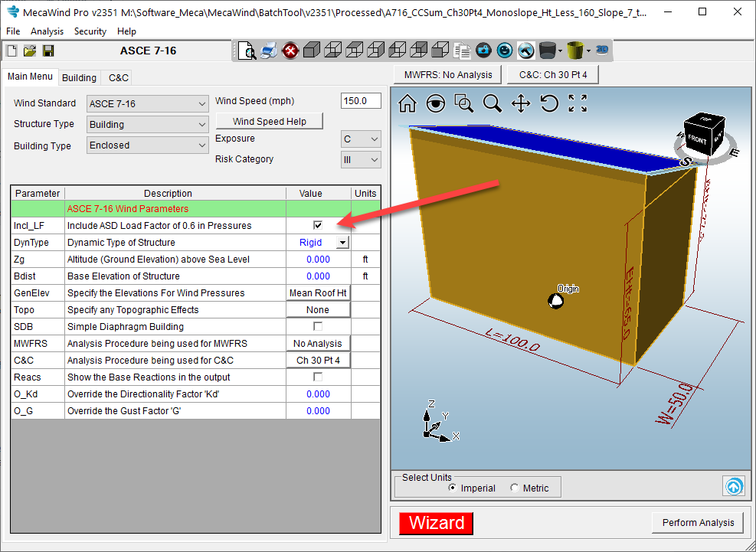Open the Help menu

pos(126,31)
